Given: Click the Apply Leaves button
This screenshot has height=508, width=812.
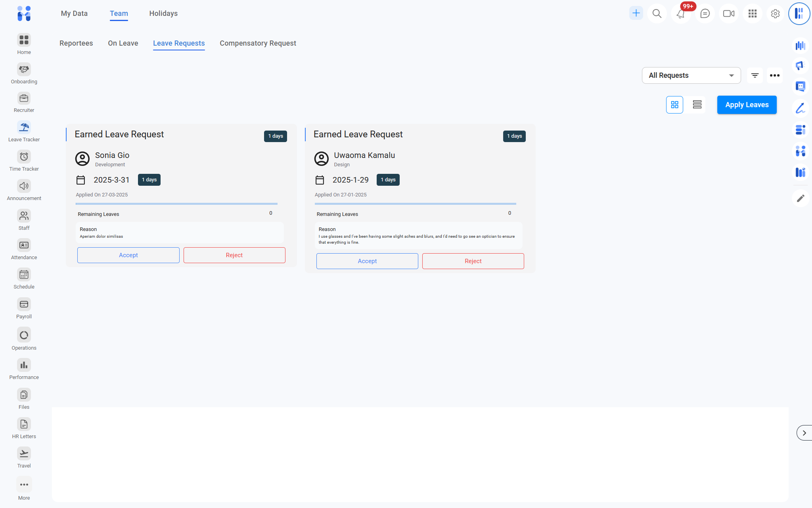Looking at the screenshot, I should tap(747, 105).
